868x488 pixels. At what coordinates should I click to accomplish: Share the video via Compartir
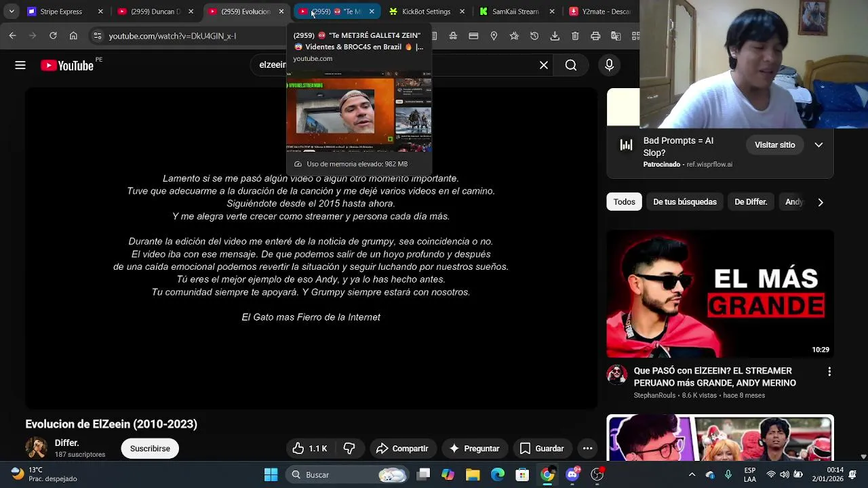coord(402,449)
